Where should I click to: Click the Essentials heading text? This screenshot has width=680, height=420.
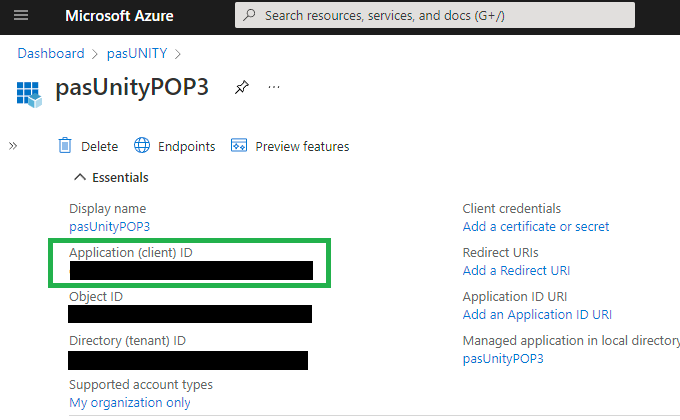coord(120,177)
